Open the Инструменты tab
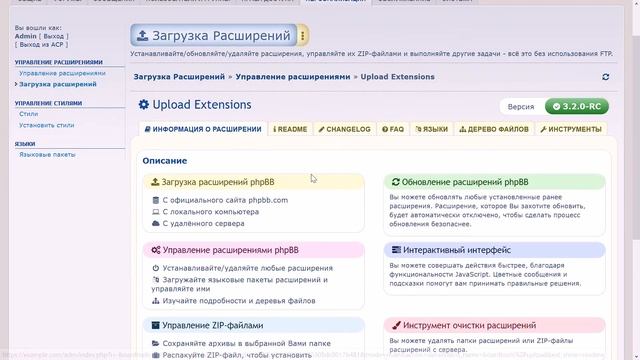640x360 pixels. (571, 129)
